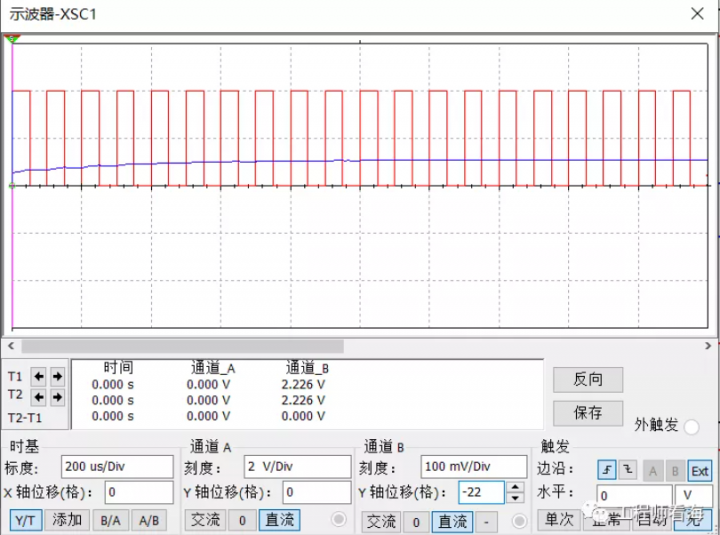The image size is (720, 535).
Task: Choose Ext trigger source button
Action: 700,469
